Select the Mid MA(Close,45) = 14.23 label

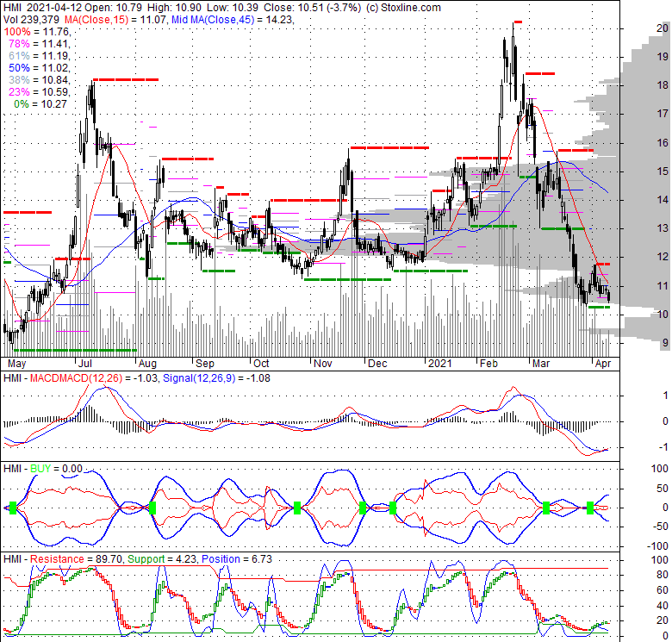233,20
